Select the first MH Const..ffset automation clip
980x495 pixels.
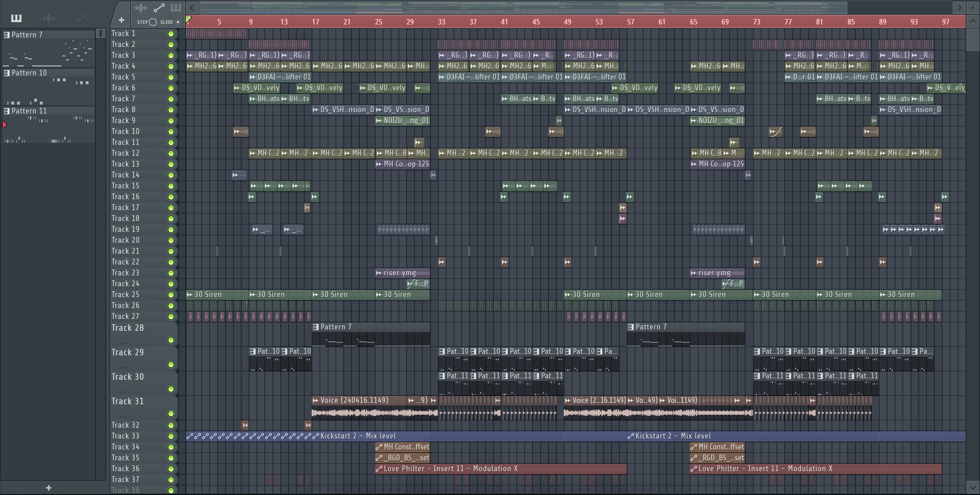(403, 447)
